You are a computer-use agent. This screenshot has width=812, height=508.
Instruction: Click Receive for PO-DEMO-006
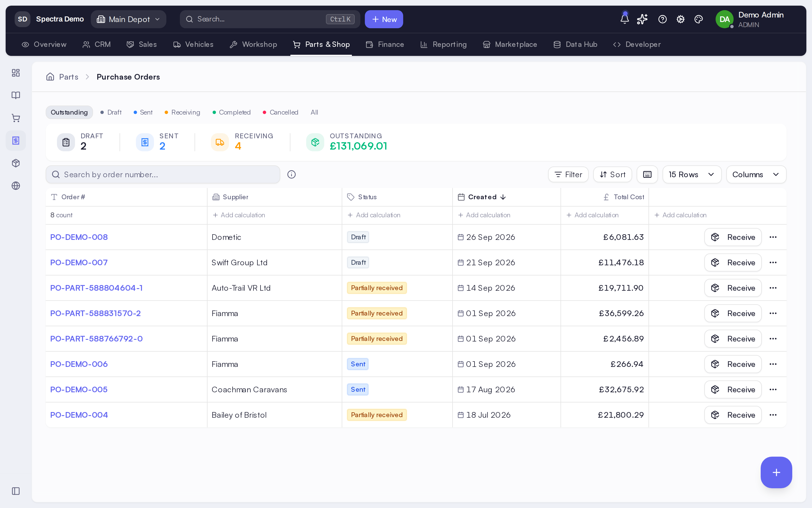(x=733, y=364)
